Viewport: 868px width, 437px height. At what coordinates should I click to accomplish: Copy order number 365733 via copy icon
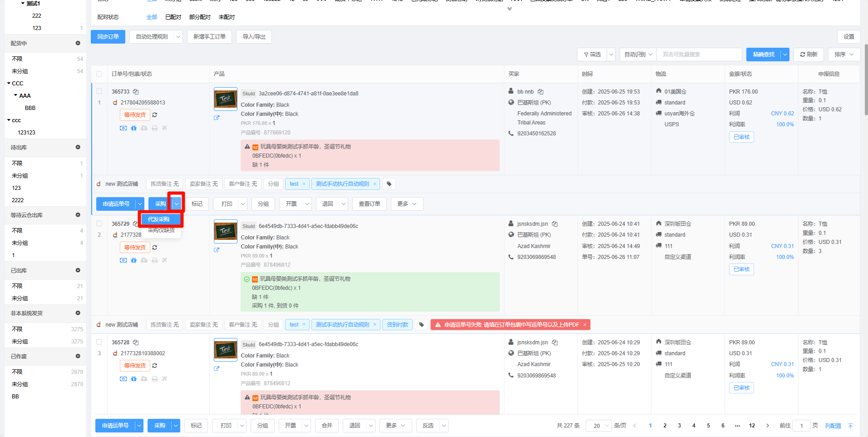[x=136, y=92]
